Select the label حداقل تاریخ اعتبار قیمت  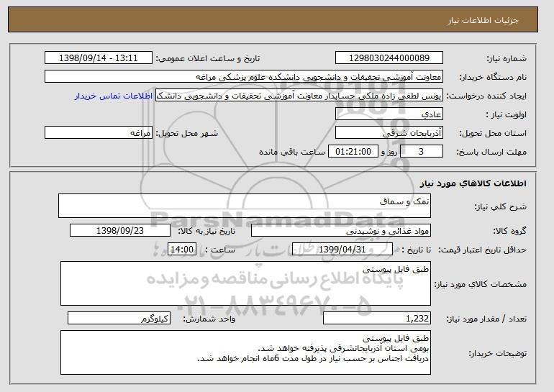[x=482, y=250]
